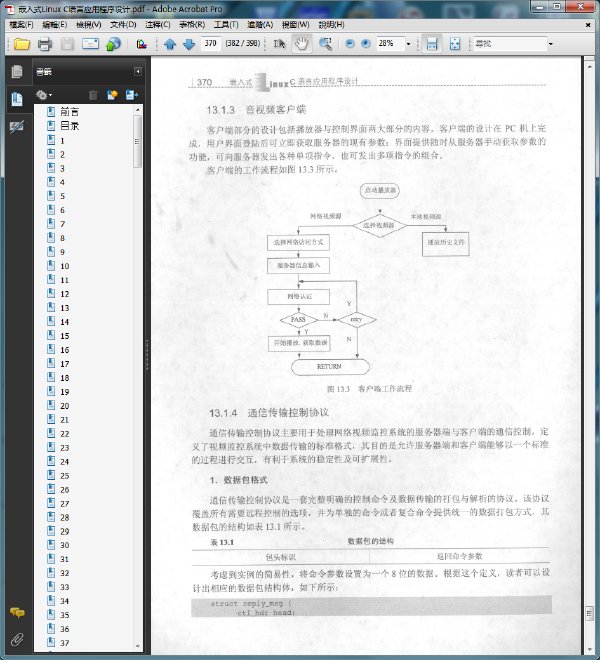Viewport: 600px width, 660px height.
Task: Open the 檢視(V) menu
Action: click(x=88, y=25)
